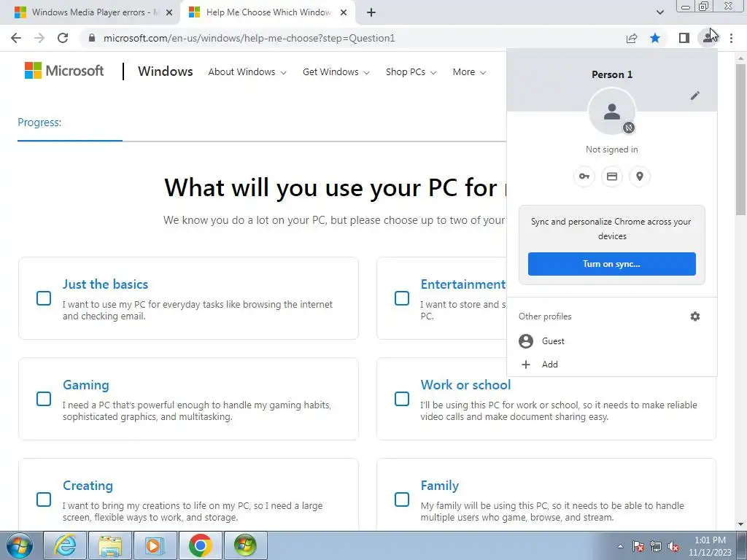747x560 pixels.
Task: Check the Gaming checkbox
Action: click(x=44, y=399)
